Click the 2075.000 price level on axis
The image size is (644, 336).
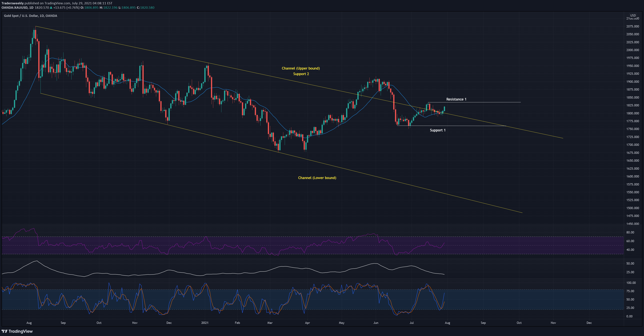click(x=633, y=26)
